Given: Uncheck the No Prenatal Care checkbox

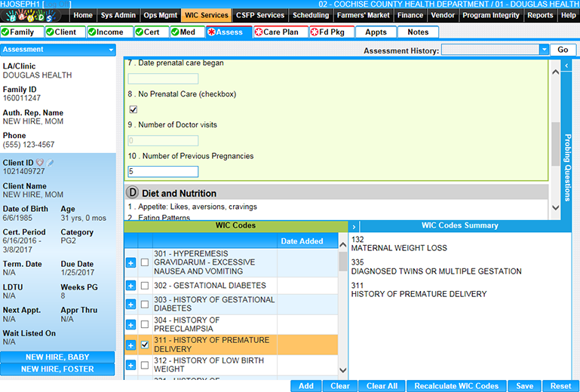Looking at the screenshot, I should click(133, 109).
